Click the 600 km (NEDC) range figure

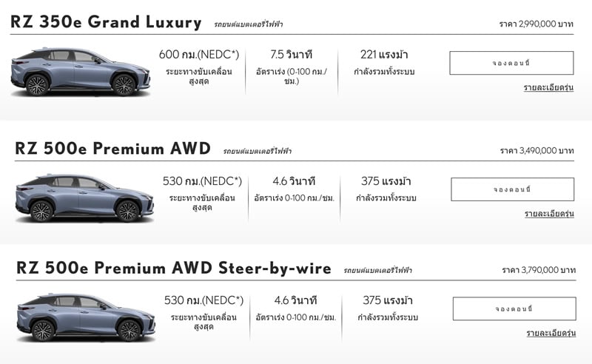point(197,55)
